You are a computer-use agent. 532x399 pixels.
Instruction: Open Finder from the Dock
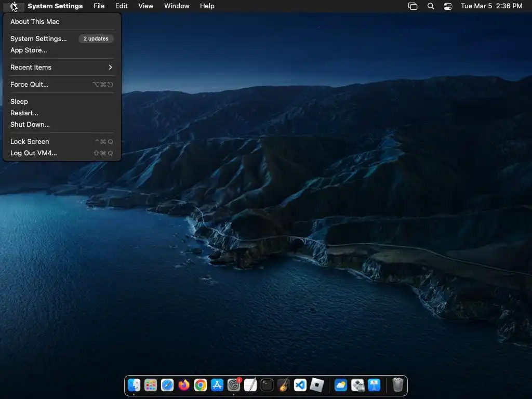tap(134, 385)
